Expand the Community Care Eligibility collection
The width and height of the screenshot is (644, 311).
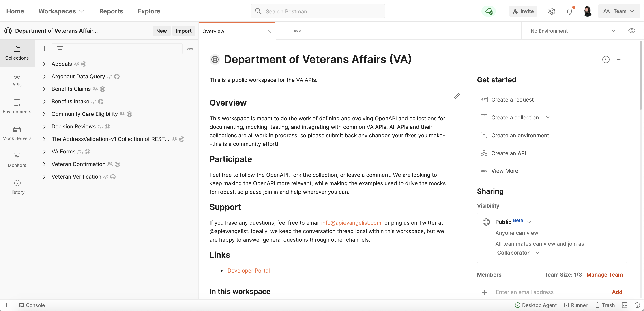(x=44, y=114)
